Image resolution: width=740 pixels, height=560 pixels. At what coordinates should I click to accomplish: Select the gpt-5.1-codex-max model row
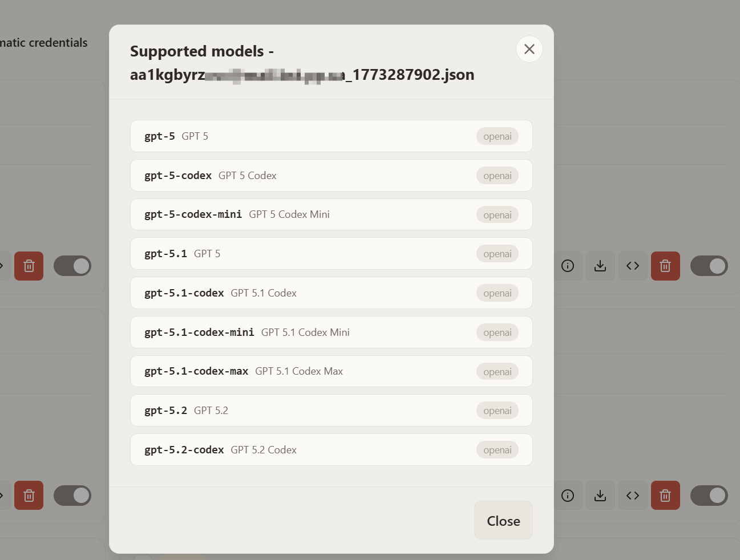pos(331,371)
